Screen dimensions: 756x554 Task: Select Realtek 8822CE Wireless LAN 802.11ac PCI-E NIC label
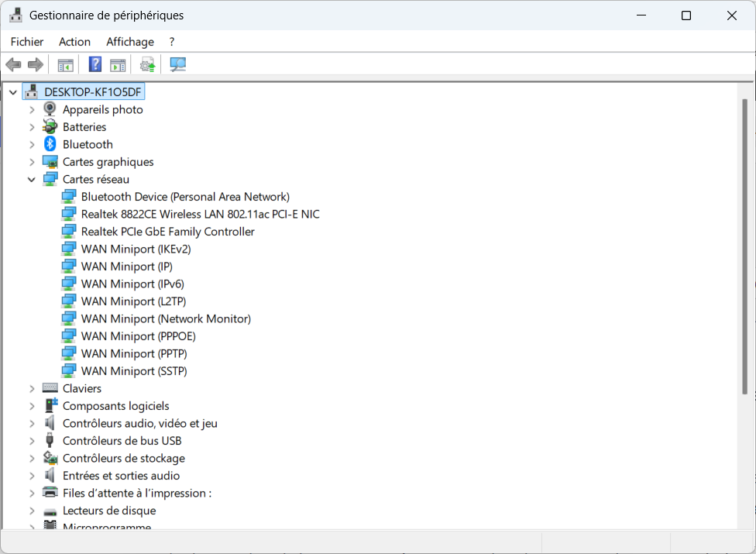pos(200,214)
